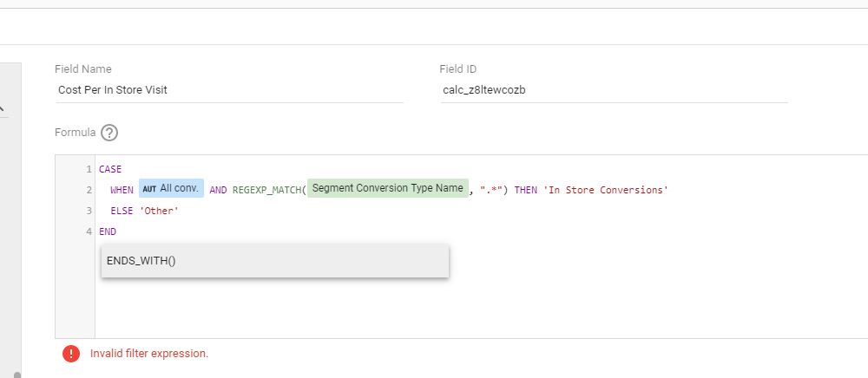Click the Segment Conversion Type Name chip
The height and width of the screenshot is (378, 868).
(x=387, y=188)
